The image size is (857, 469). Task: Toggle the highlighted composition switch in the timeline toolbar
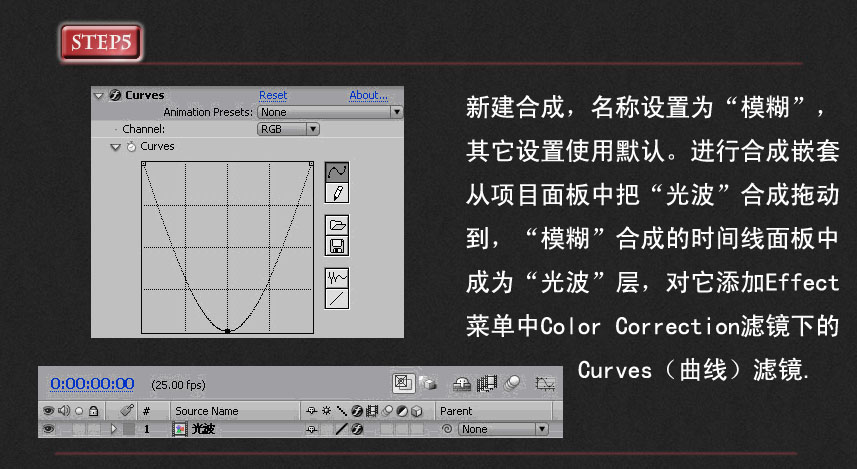(x=403, y=383)
